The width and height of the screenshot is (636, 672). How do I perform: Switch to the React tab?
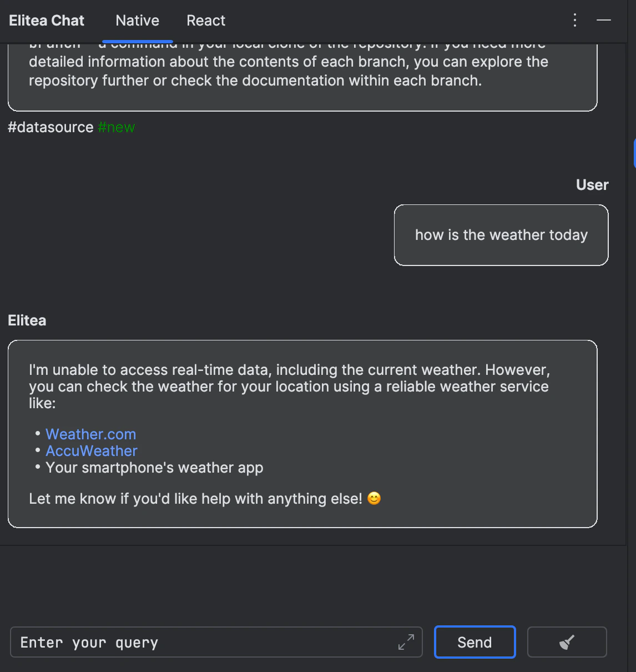(x=206, y=21)
